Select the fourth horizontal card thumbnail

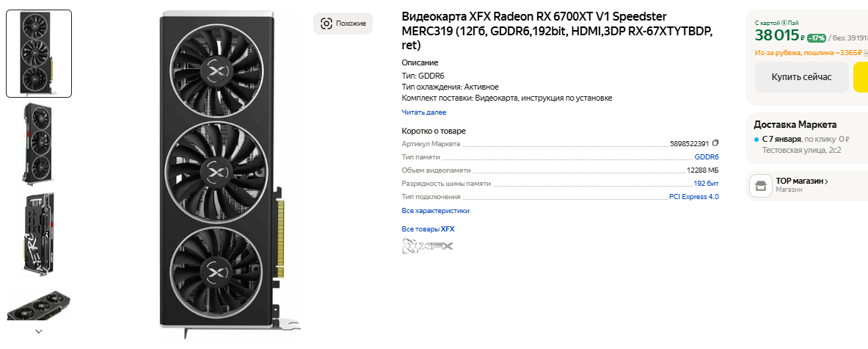(39, 305)
